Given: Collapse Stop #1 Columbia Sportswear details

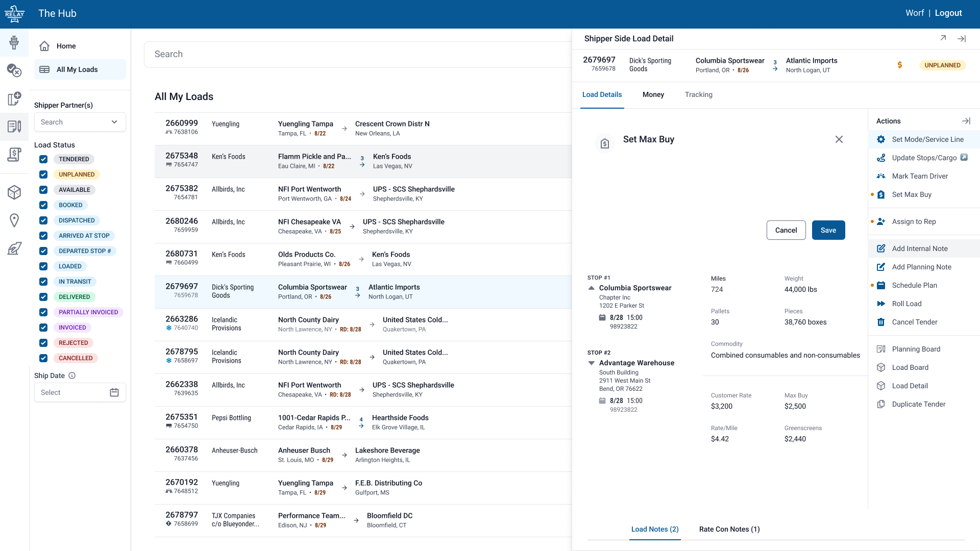Looking at the screenshot, I should (x=592, y=288).
